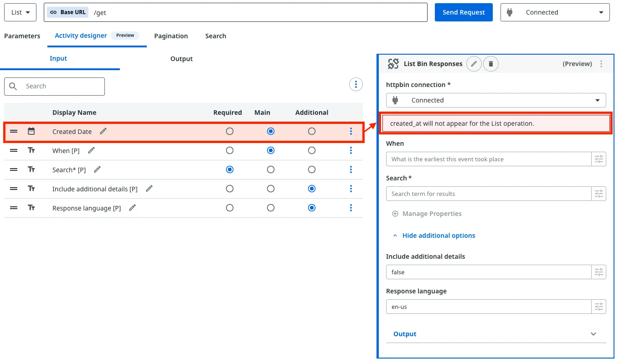The width and height of the screenshot is (619, 364).
Task: Click the drag handle on the Search* [P] row
Action: 14,169
